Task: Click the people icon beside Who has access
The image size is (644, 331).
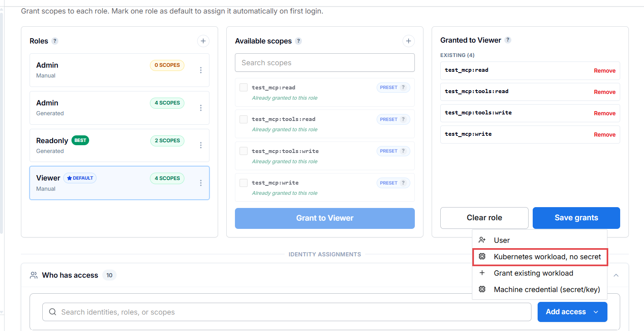Action: pos(34,275)
